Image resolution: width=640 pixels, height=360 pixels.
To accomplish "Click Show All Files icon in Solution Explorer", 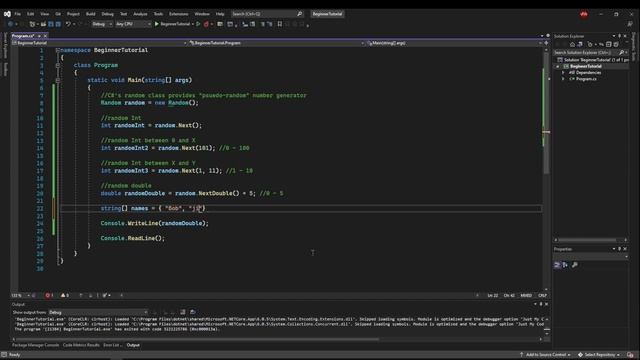I will click(616, 44).
